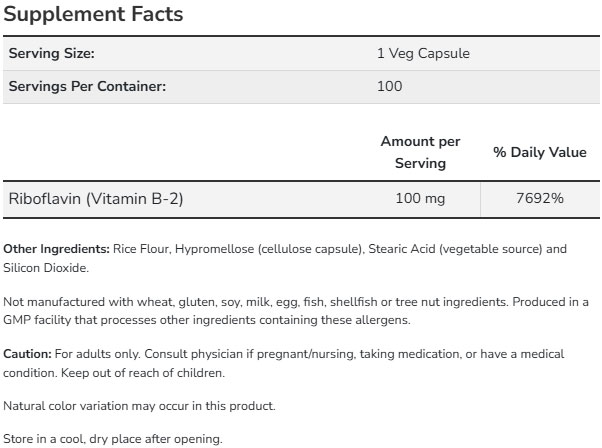Click the Amount per Serving column header

coord(420,152)
